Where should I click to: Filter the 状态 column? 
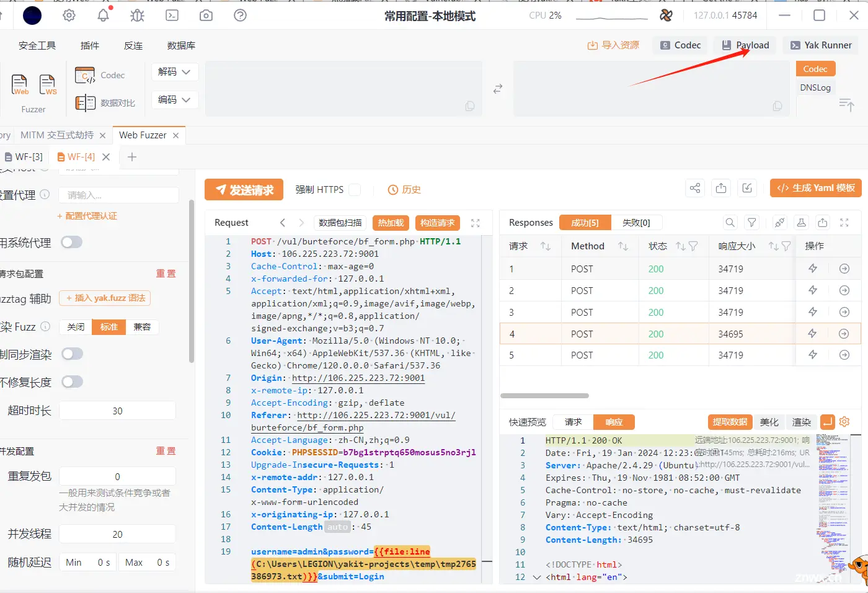(x=693, y=246)
